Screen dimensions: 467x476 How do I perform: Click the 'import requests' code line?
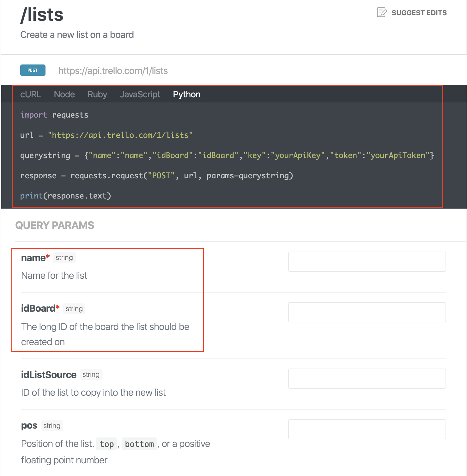click(x=54, y=115)
